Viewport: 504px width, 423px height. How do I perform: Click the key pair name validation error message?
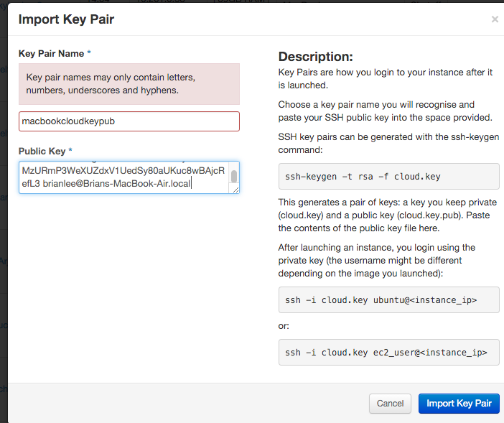pos(129,84)
